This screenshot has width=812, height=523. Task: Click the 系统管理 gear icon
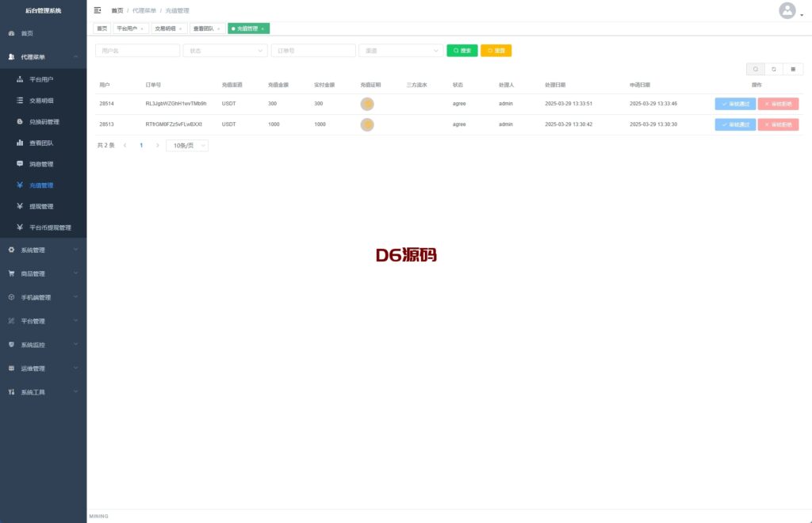11,250
